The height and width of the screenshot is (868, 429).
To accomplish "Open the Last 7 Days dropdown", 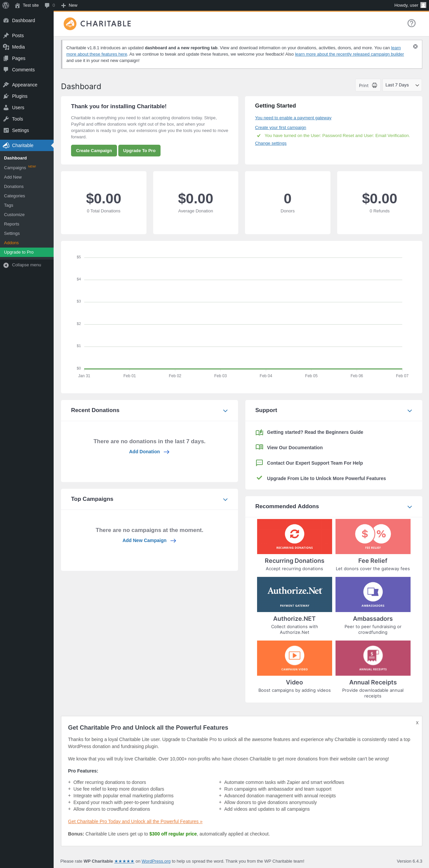I will pyautogui.click(x=402, y=85).
